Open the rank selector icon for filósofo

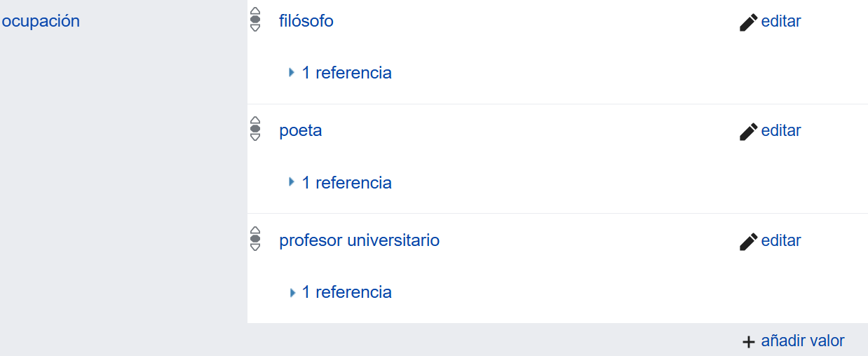coord(255,20)
